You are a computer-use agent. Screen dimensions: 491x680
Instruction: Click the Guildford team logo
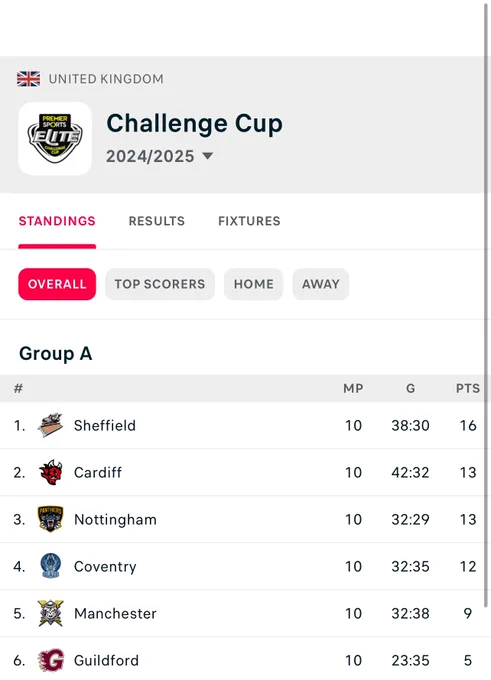50,660
